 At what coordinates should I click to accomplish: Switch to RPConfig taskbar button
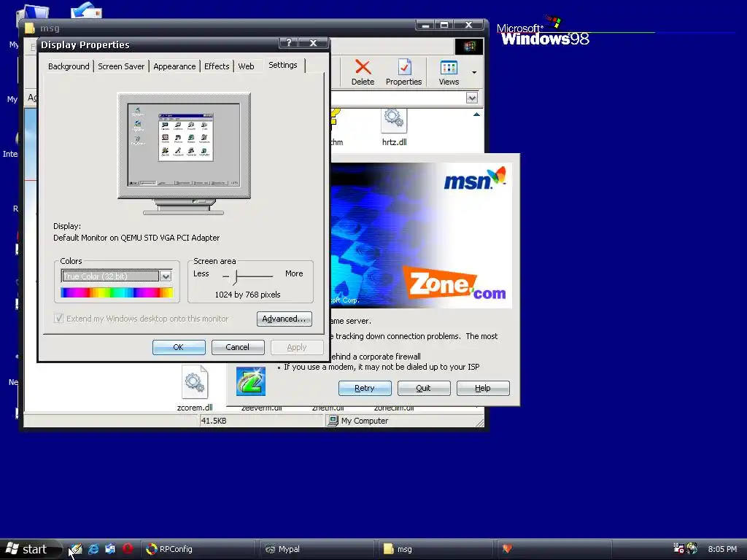coord(199,549)
